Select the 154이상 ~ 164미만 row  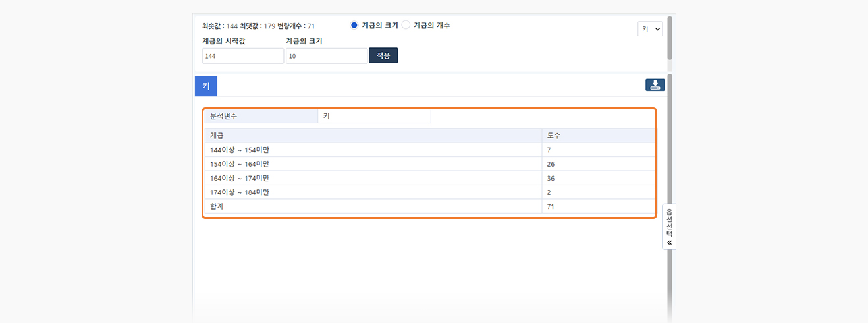240,164
